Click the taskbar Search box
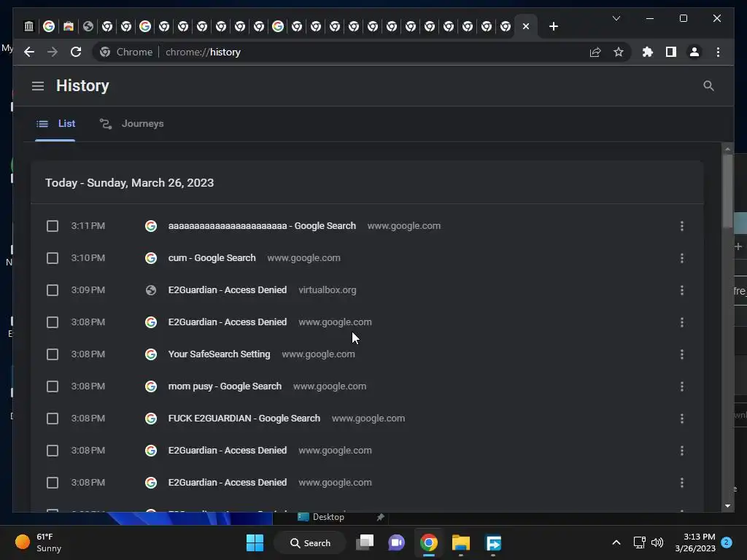This screenshot has height=560, width=747. (x=310, y=542)
